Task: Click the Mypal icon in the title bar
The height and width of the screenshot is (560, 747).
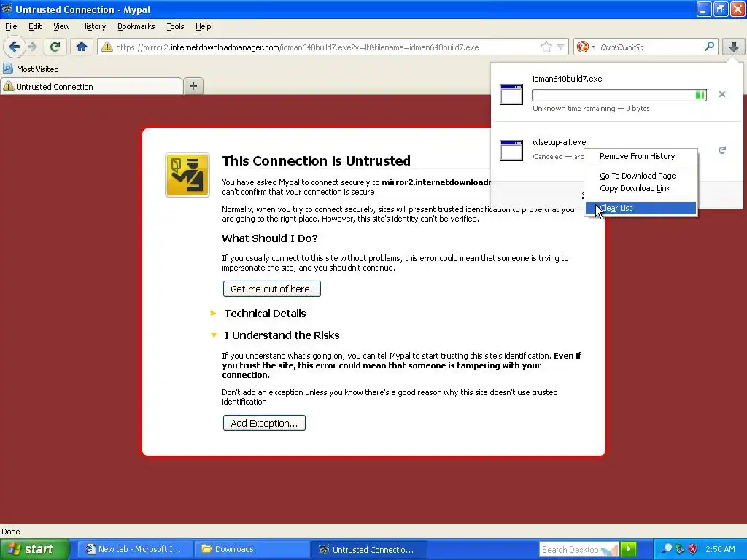Action: coord(7,9)
